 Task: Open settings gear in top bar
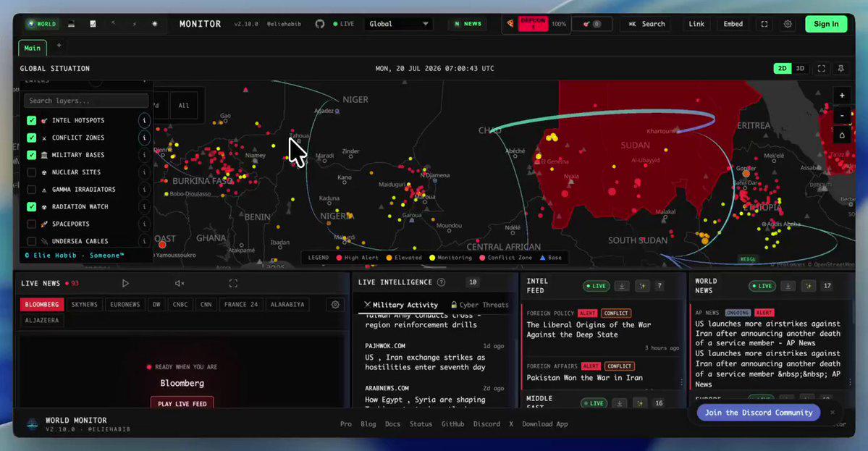click(787, 24)
